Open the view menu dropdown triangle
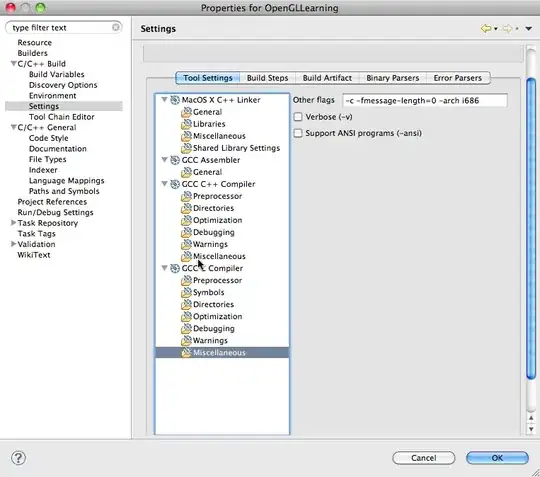This screenshot has height=477, width=540. click(529, 29)
